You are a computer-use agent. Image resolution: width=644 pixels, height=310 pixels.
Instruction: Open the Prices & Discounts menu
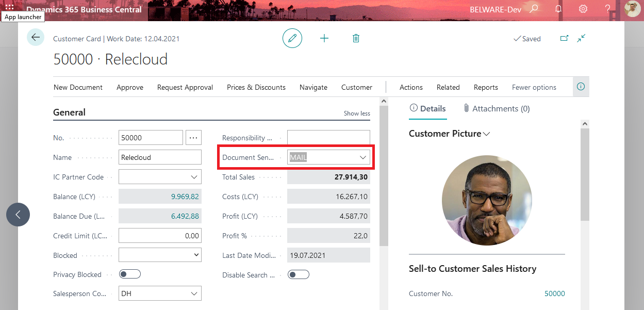pyautogui.click(x=256, y=87)
